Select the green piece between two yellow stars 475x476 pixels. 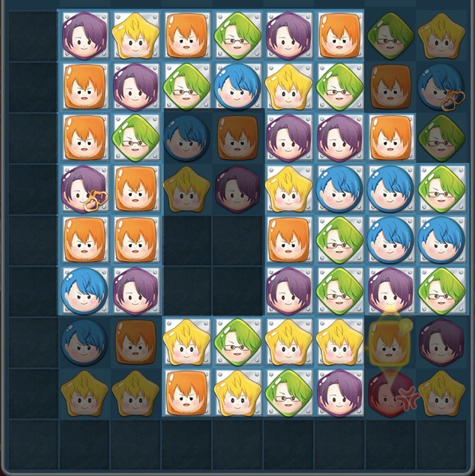(238, 343)
